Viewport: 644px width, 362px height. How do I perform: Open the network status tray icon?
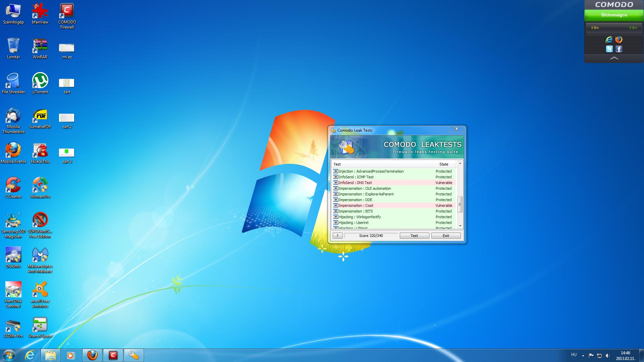[x=599, y=356]
